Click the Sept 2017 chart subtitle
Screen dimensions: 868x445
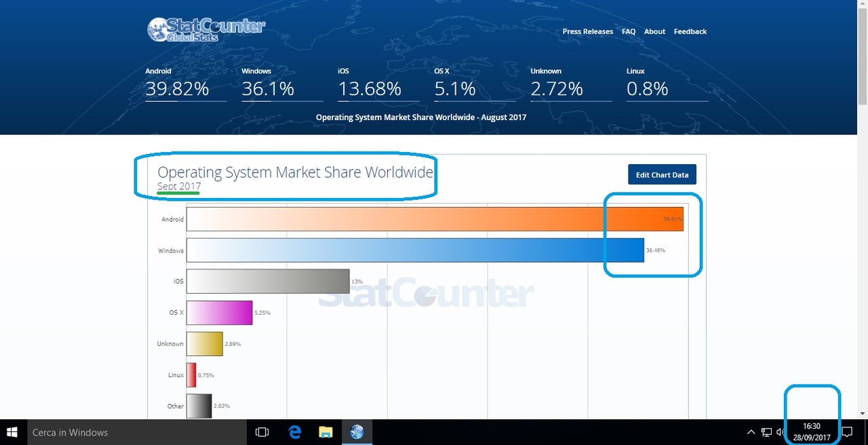[179, 187]
